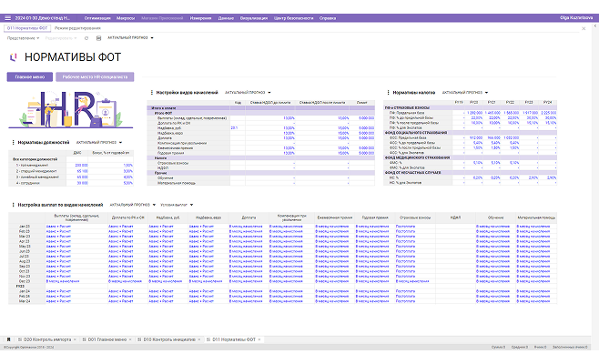The image size is (599, 364).
Task: Open the Визуализация menu
Action: [x=254, y=18]
